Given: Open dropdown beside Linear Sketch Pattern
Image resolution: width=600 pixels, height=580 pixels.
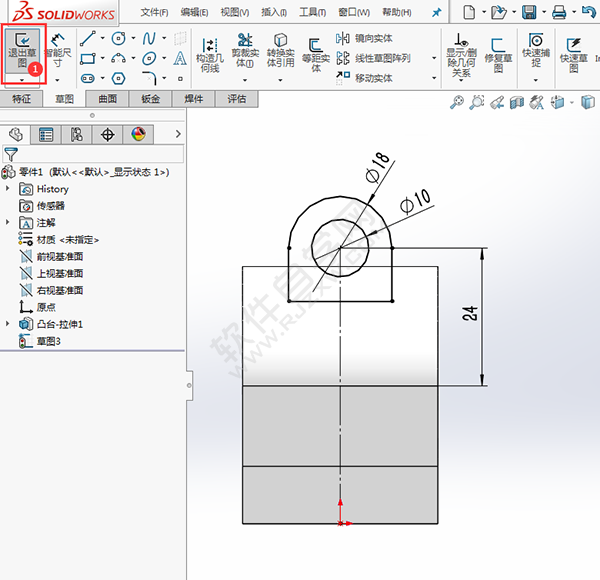Looking at the screenshot, I should [434, 58].
